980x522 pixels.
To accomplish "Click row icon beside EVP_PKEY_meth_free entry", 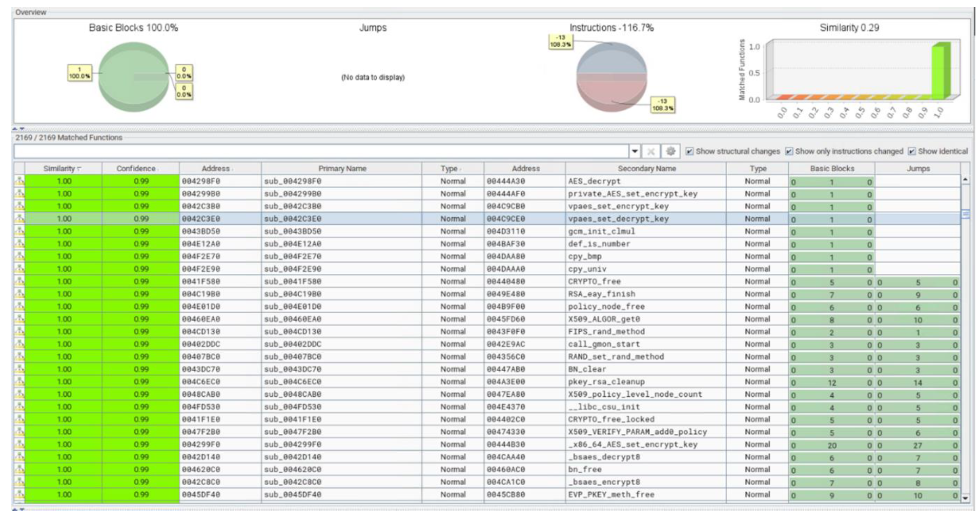I will coord(19,495).
